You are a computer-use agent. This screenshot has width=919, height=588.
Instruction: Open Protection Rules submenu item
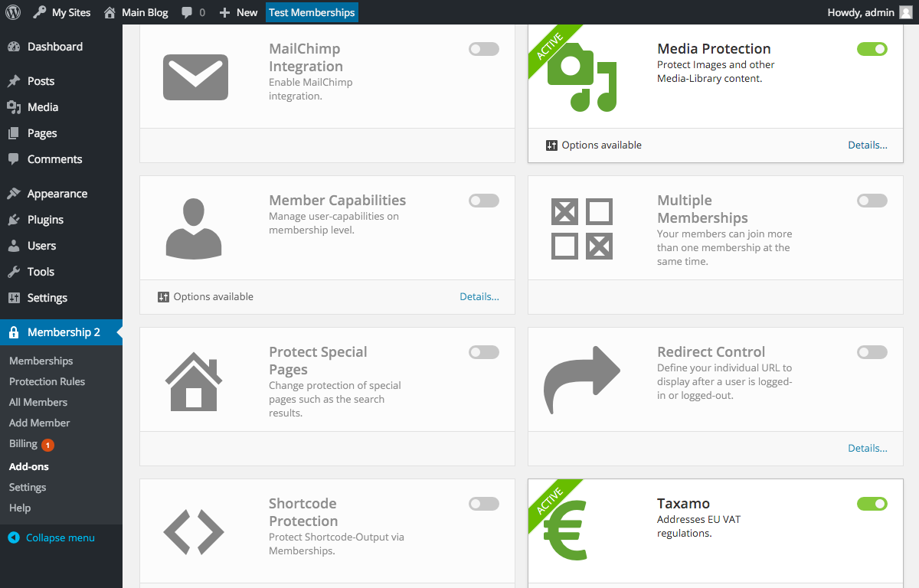point(47,381)
